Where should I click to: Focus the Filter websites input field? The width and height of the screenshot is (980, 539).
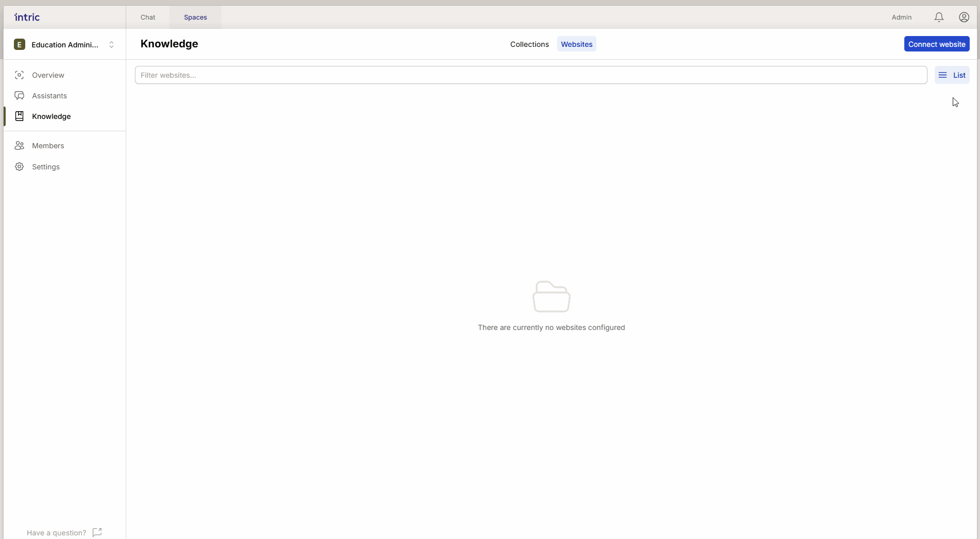(x=530, y=75)
